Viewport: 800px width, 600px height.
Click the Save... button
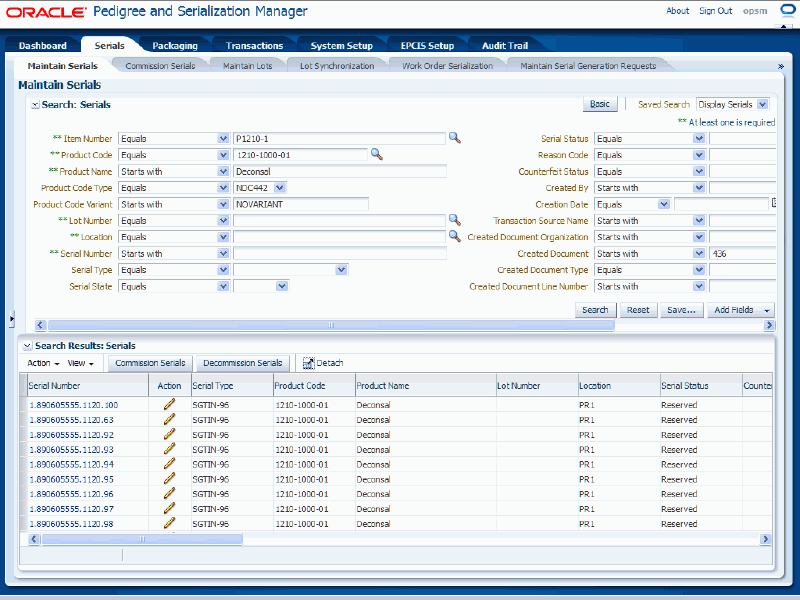[681, 310]
